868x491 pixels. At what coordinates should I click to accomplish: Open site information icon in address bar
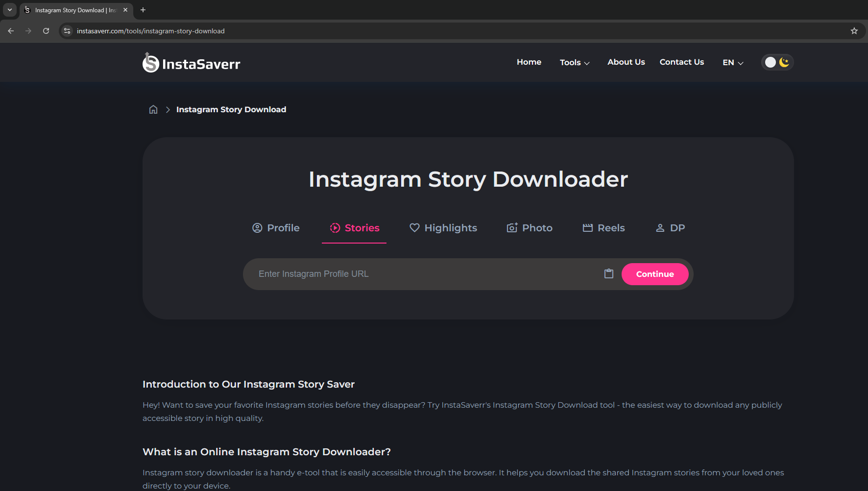click(67, 31)
